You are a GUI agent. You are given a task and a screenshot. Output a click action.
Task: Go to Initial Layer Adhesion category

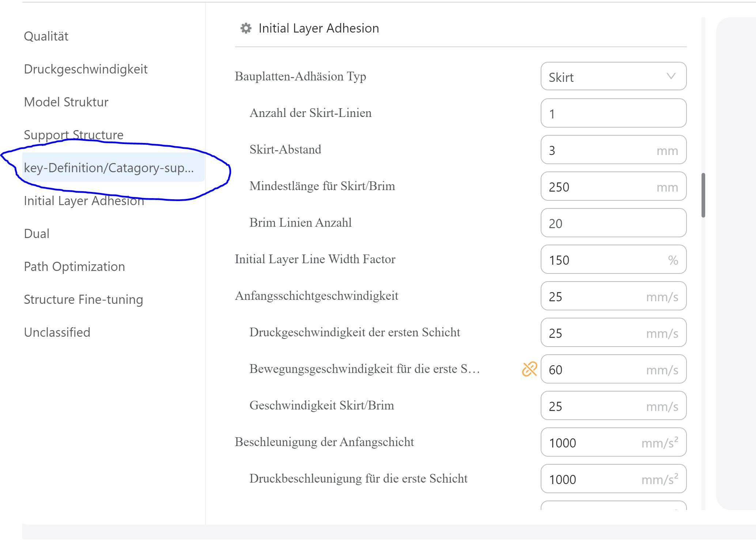pos(83,200)
